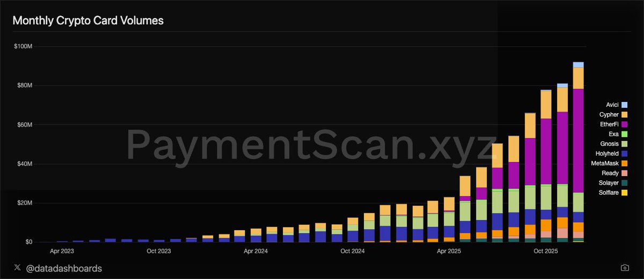Click the $60M y-axis label

click(25, 124)
